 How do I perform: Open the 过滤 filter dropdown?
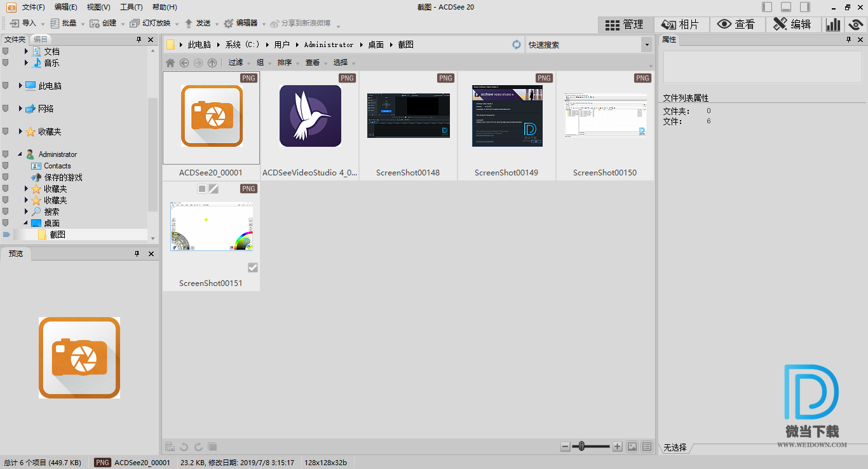[x=239, y=62]
